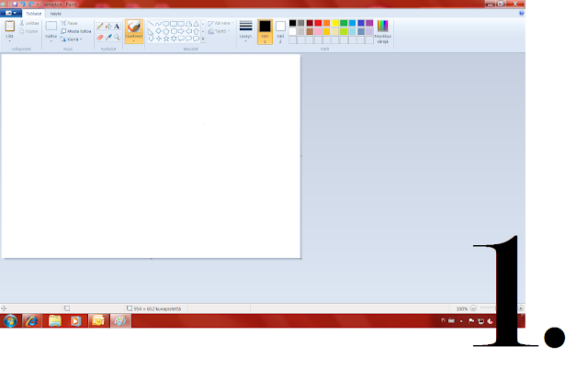The height and width of the screenshot is (380, 588).
Task: Click the Valitse selection rectangle tool
Action: [x=51, y=27]
